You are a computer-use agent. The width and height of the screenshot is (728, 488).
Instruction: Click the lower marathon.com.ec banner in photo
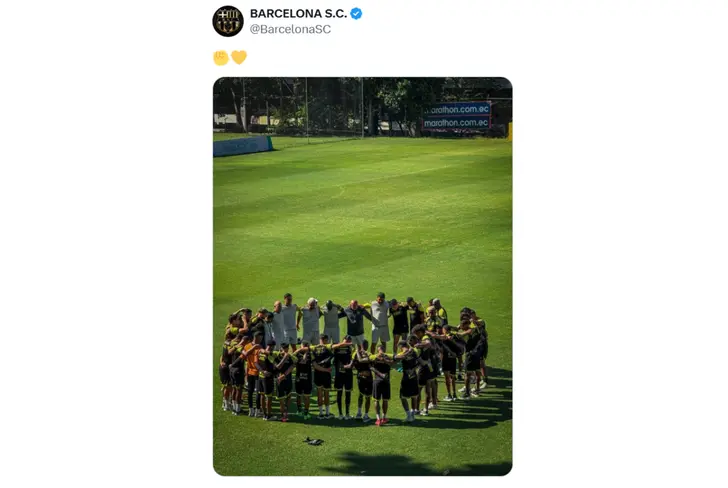coord(456,123)
